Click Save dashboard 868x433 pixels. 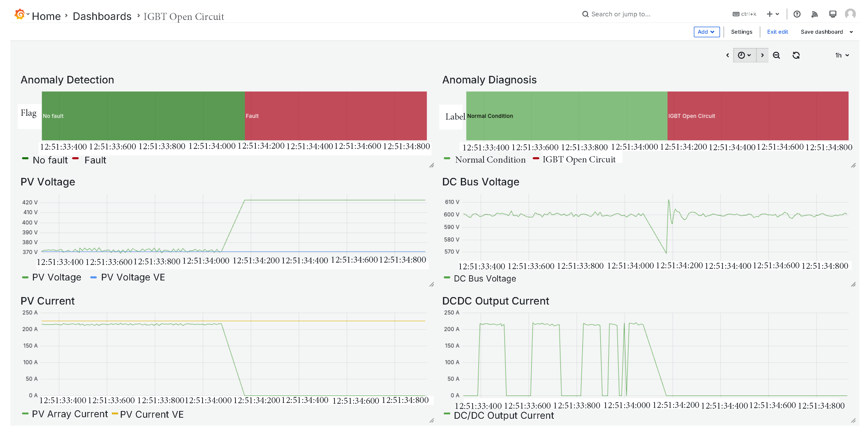point(822,32)
